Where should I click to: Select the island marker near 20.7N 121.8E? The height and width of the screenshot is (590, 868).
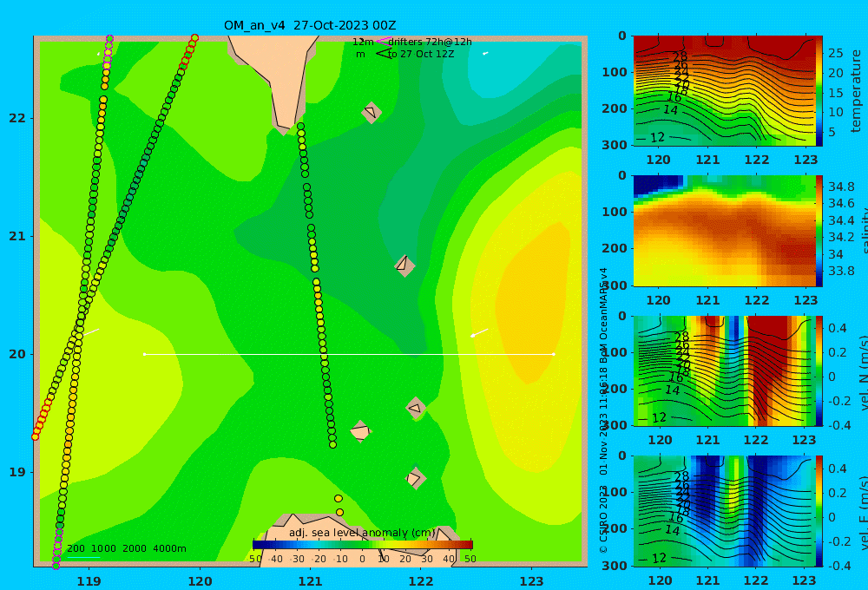404,265
